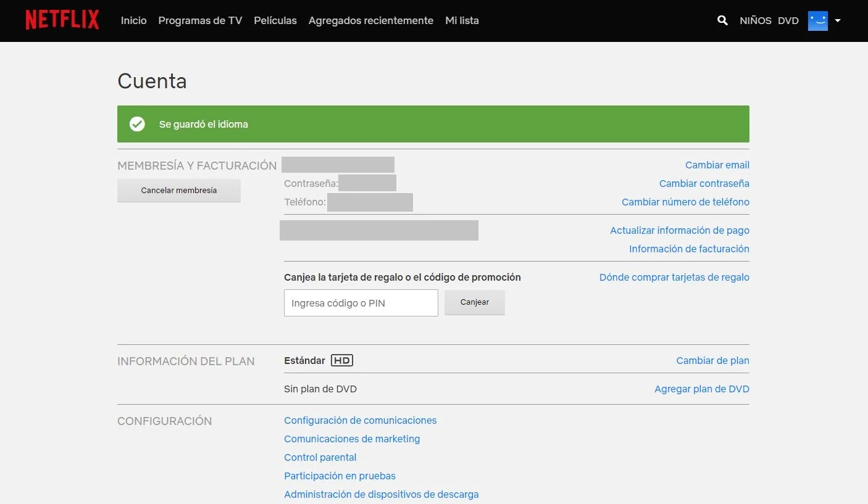This screenshot has height=504, width=868.
Task: Click the Cancelar membresía button
Action: click(179, 190)
